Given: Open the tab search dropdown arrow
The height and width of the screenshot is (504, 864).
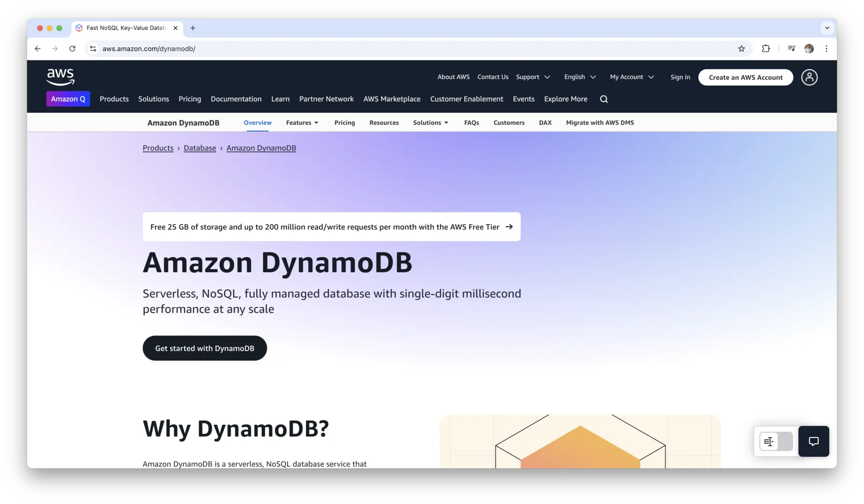Looking at the screenshot, I should click(x=827, y=28).
